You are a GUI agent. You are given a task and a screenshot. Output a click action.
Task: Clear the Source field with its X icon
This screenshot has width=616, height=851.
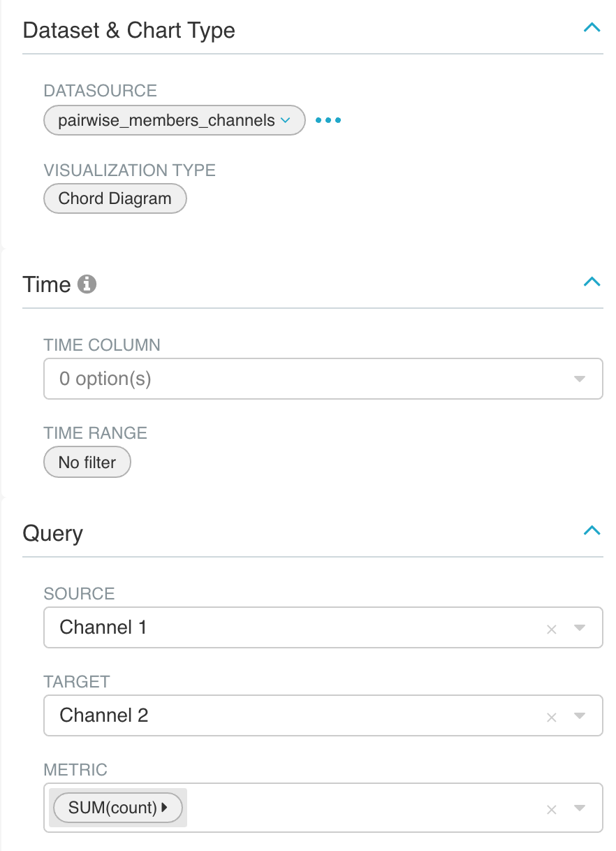pos(551,629)
